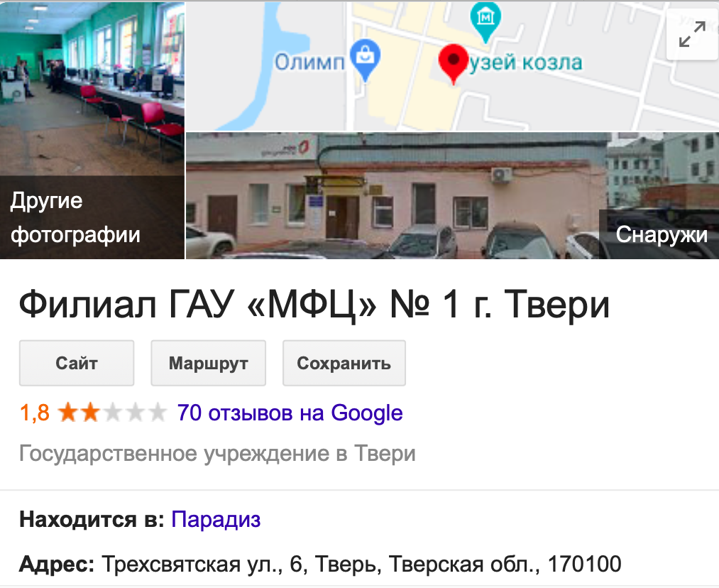Click Государственное учреждение в Твери category text
The height and width of the screenshot is (588, 719).
217,454
